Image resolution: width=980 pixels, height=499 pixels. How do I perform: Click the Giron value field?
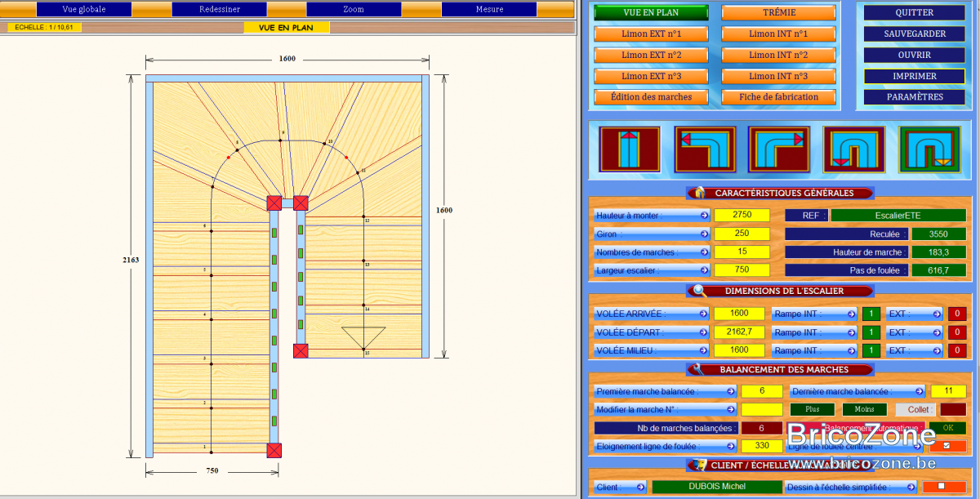tap(742, 234)
